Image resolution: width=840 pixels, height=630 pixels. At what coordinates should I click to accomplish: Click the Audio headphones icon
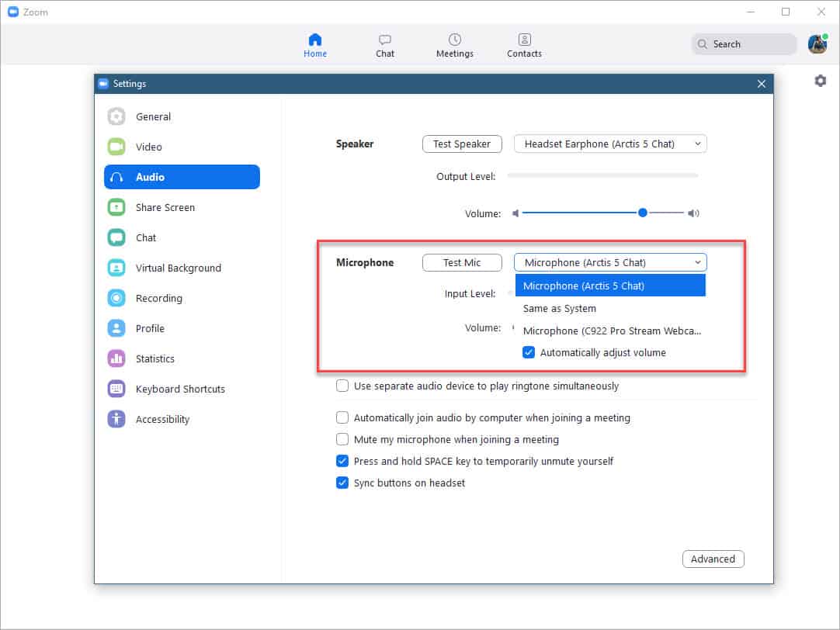coord(116,177)
